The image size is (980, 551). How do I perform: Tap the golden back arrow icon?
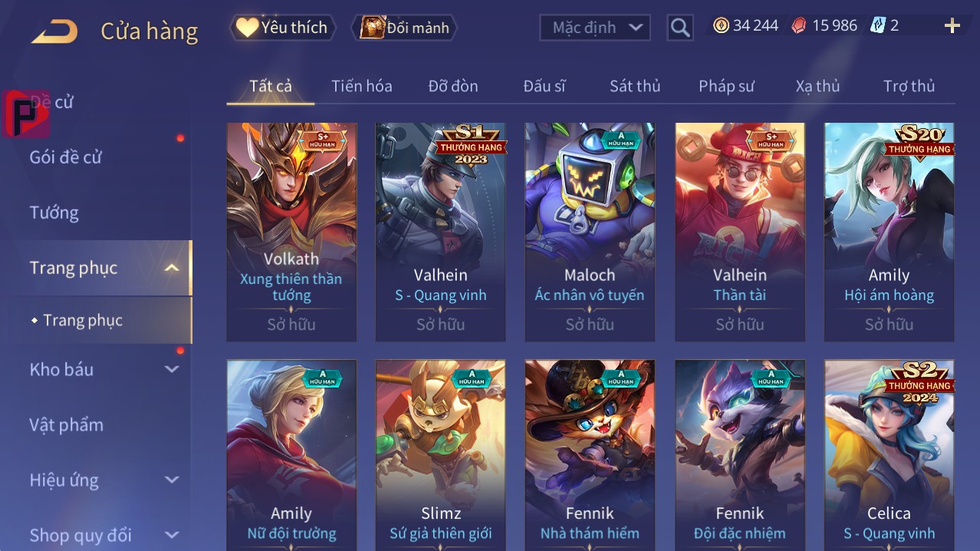click(54, 31)
